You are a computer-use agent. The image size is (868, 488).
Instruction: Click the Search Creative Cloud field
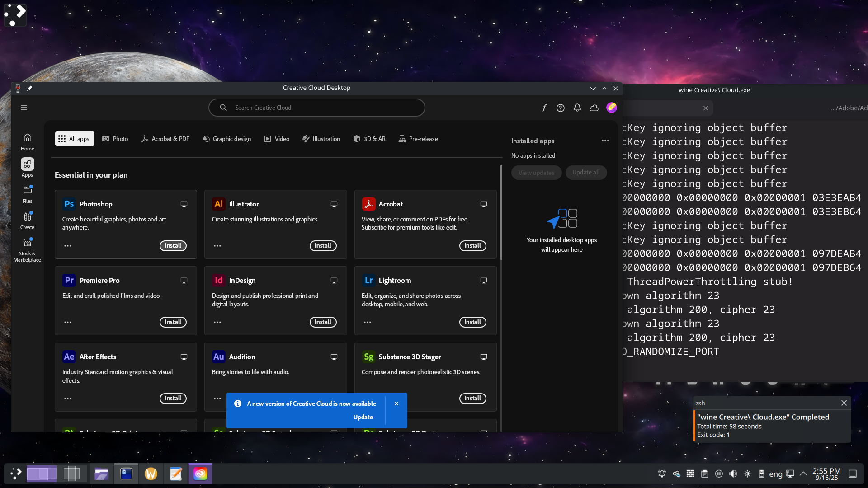point(316,108)
